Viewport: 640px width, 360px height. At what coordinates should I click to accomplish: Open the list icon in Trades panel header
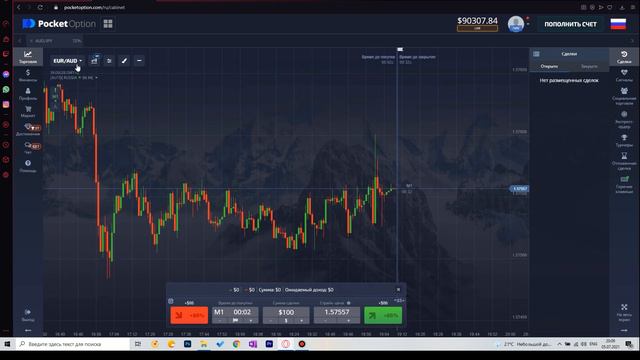pos(536,54)
